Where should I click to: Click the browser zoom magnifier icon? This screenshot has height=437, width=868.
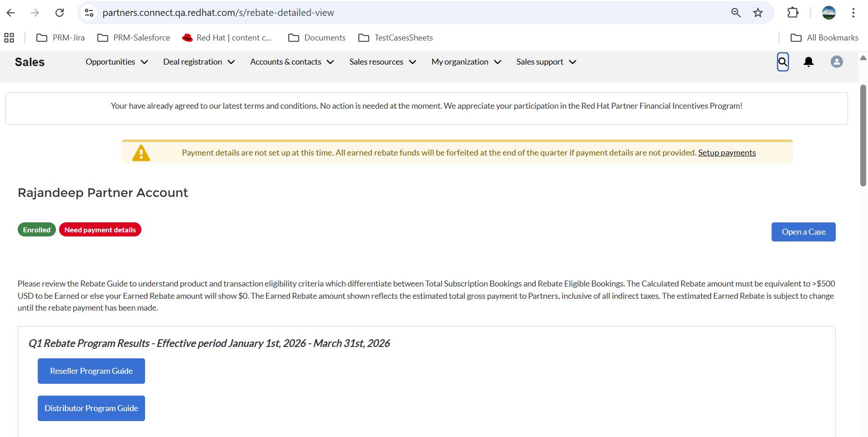click(736, 13)
